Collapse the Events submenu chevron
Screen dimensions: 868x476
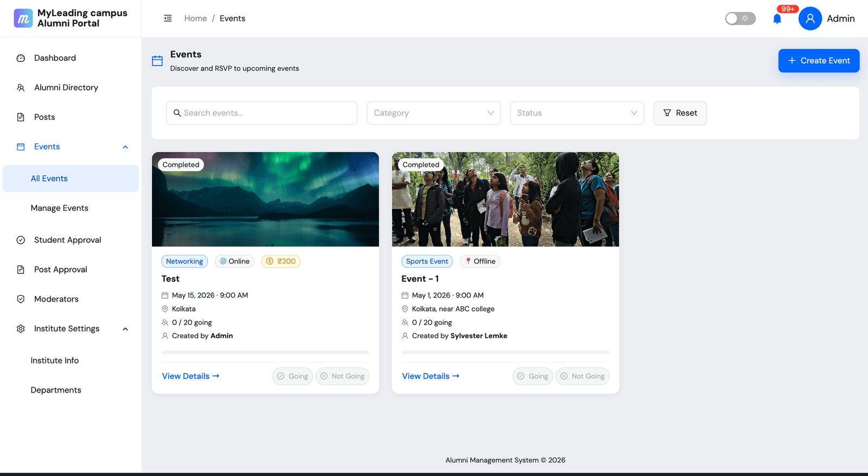point(125,147)
